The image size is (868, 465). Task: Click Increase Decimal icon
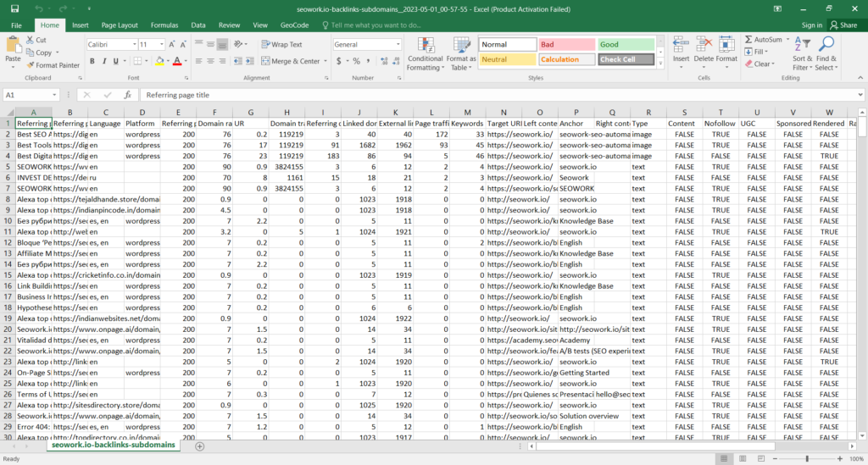(384, 61)
